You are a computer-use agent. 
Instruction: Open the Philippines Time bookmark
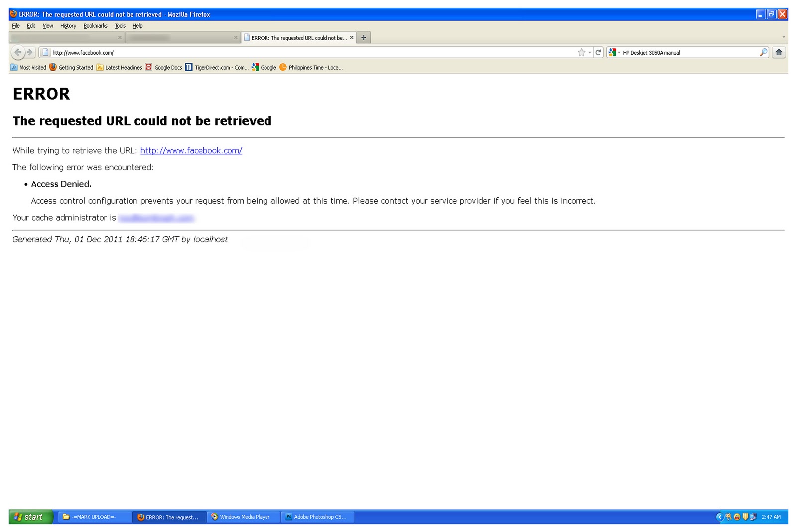pyautogui.click(x=311, y=67)
